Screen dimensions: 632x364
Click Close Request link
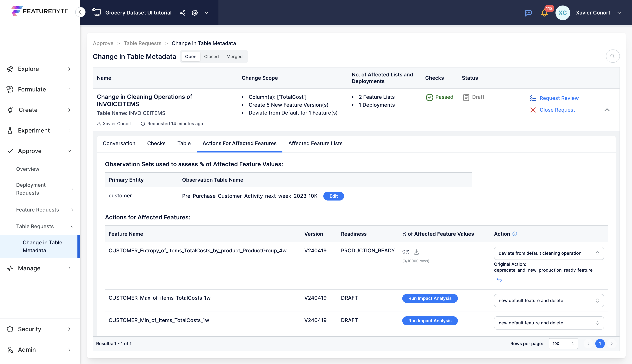click(557, 110)
